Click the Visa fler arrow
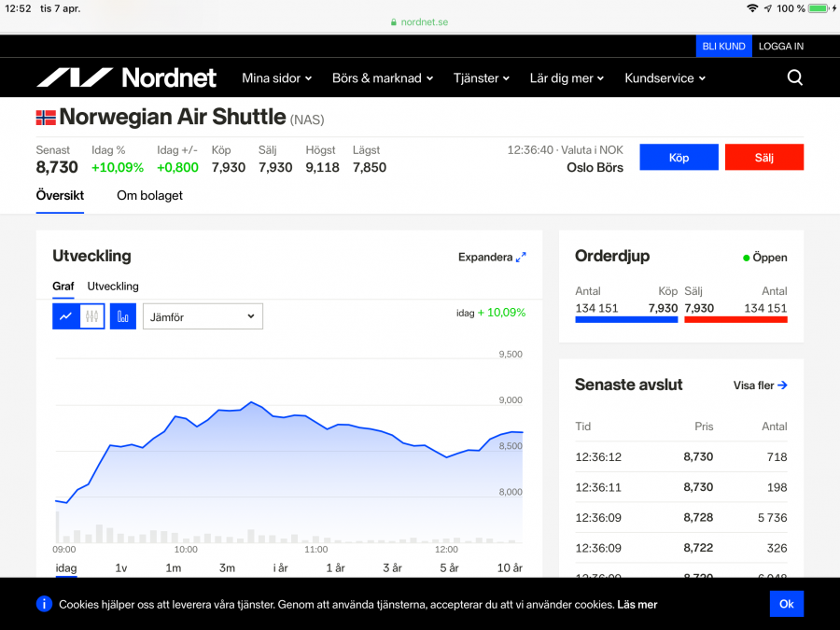The width and height of the screenshot is (840, 630). pyautogui.click(x=782, y=385)
